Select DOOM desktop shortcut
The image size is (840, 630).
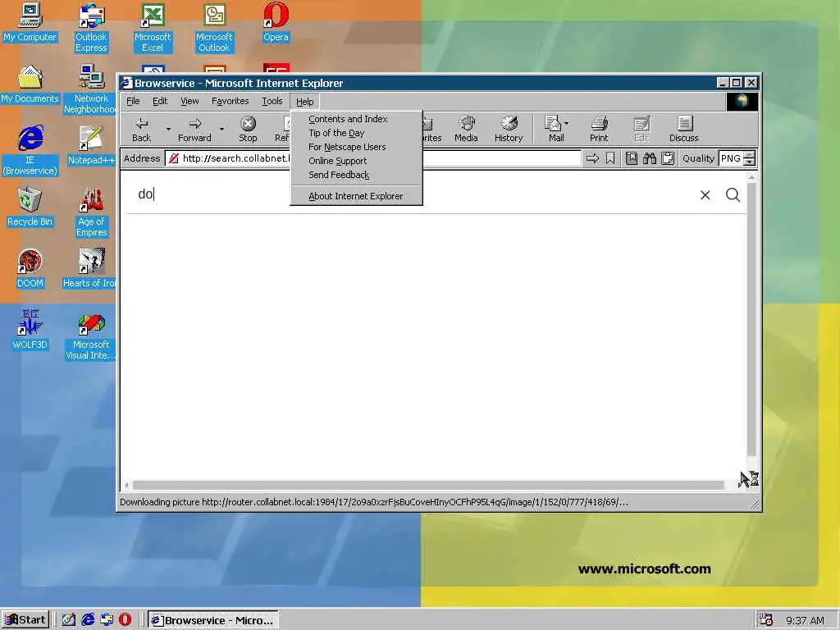coord(30,268)
